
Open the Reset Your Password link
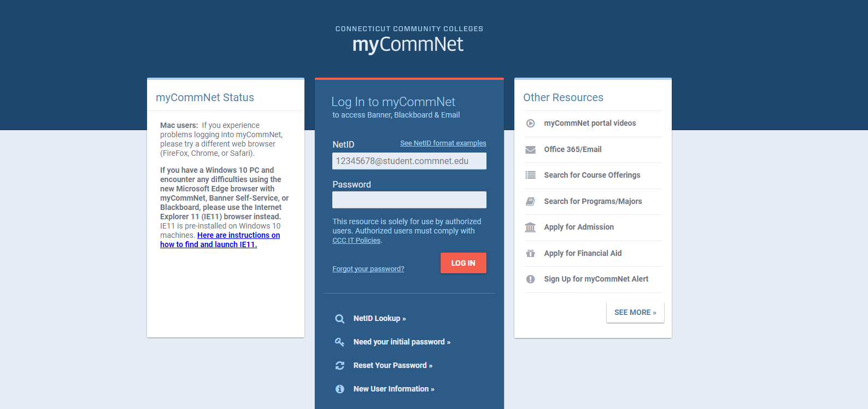pos(392,366)
